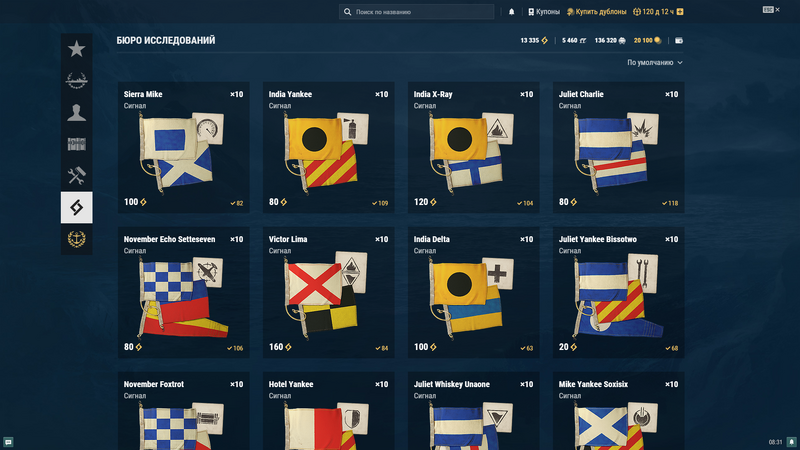Click the owned count 118 on Juliet Charlie

click(x=670, y=203)
